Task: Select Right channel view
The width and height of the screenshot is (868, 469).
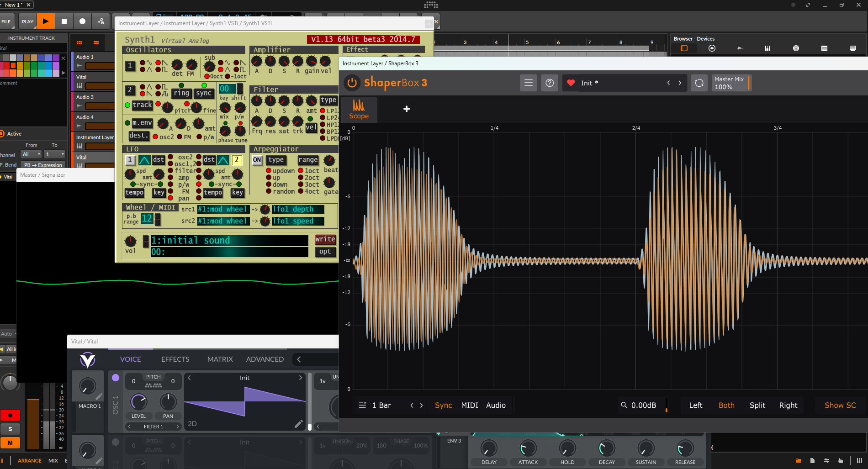Action: (788, 405)
